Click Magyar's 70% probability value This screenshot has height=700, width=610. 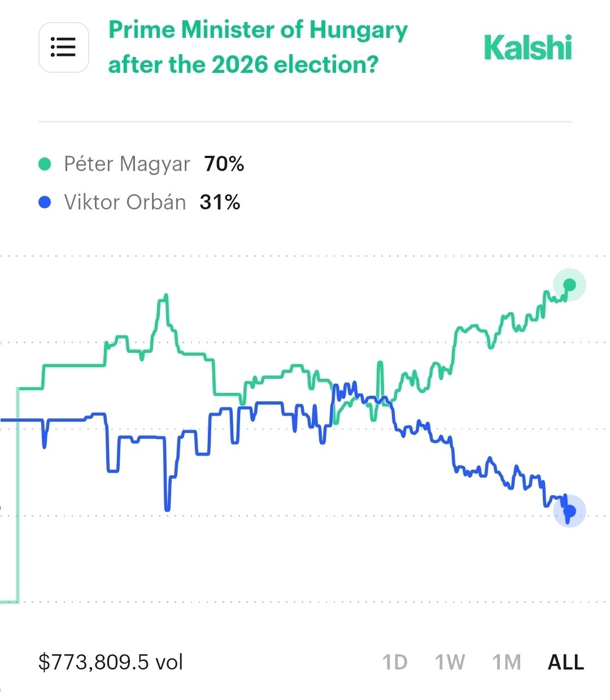[x=224, y=164]
